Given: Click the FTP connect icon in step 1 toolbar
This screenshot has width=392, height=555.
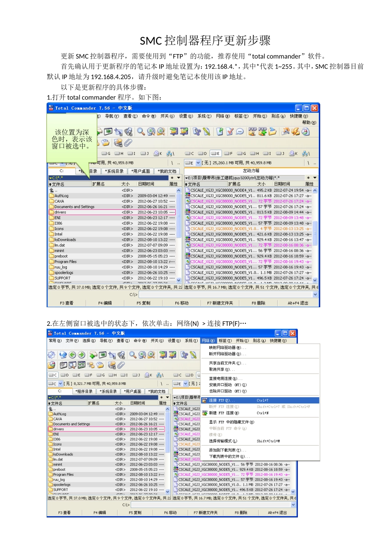Looking at the screenshot, I should [253, 131].
